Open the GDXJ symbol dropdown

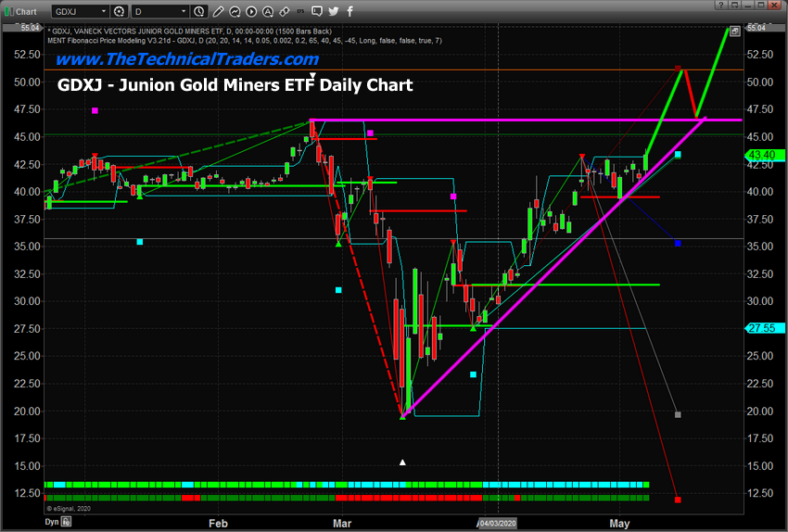(80, 11)
